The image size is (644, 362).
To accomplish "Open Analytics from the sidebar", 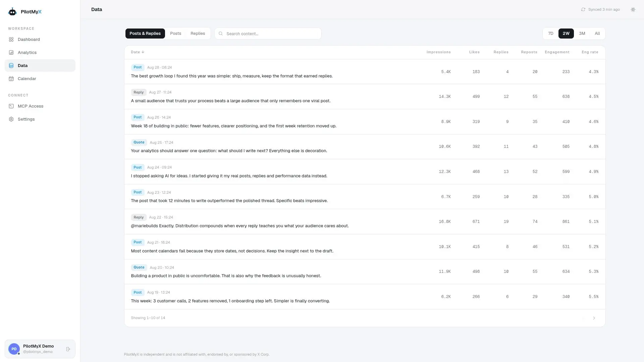I will 40,53.
